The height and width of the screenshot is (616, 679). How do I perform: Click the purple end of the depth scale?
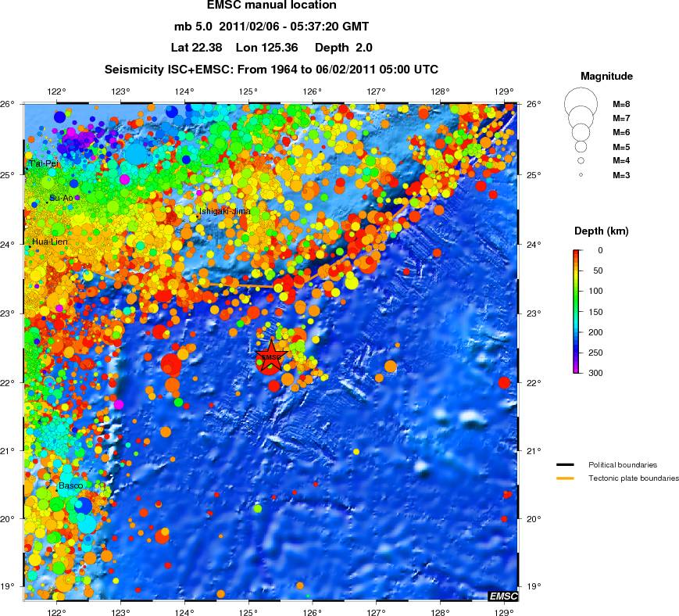click(577, 370)
